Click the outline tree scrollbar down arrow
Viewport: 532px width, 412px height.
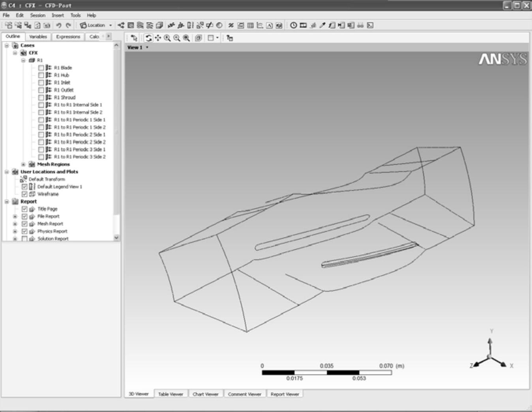point(116,237)
